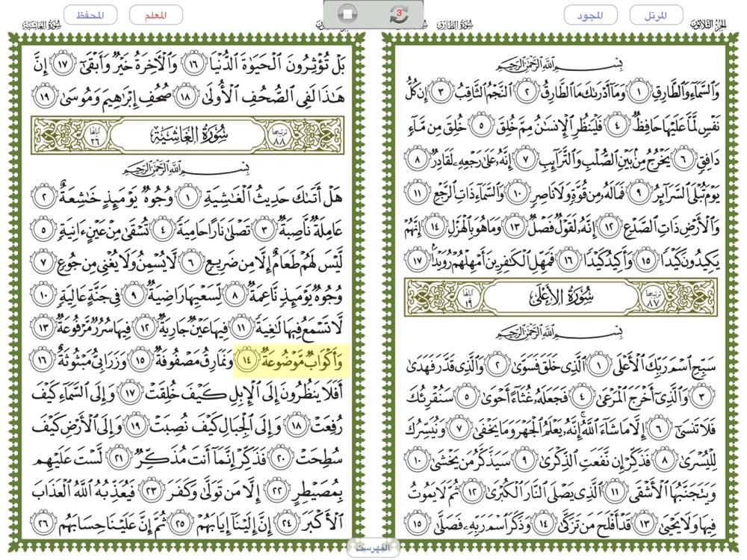Select the سورة الأعلى title banner
The height and width of the screenshot is (560, 747).
click(561, 298)
